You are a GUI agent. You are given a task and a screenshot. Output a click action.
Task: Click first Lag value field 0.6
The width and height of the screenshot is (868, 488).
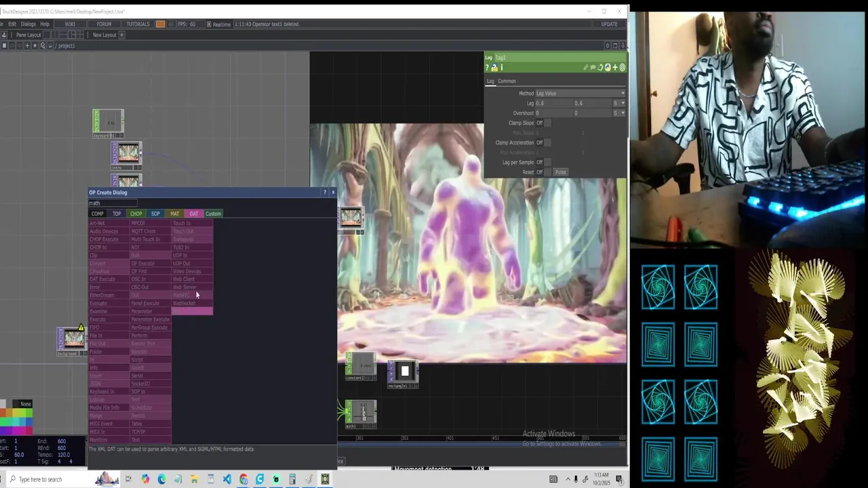(x=555, y=103)
